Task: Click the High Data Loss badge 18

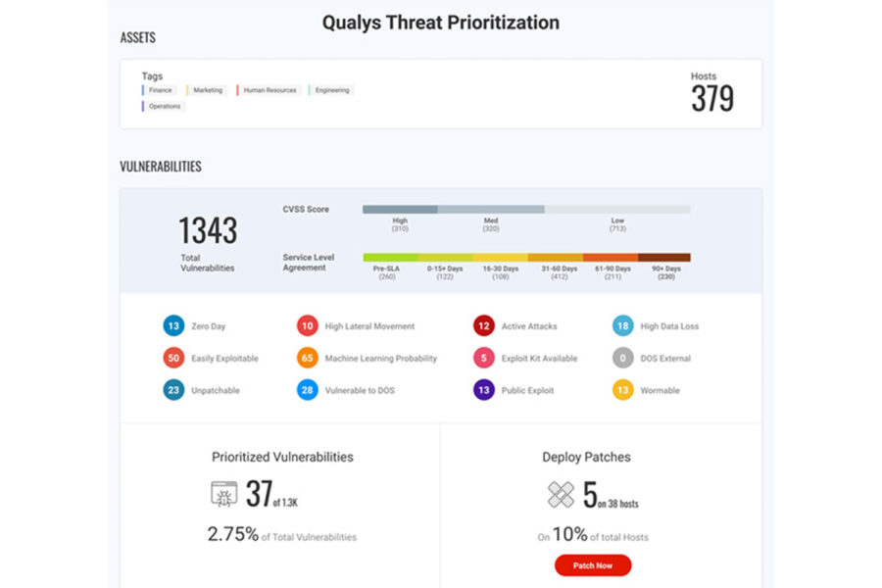Action: tap(622, 325)
